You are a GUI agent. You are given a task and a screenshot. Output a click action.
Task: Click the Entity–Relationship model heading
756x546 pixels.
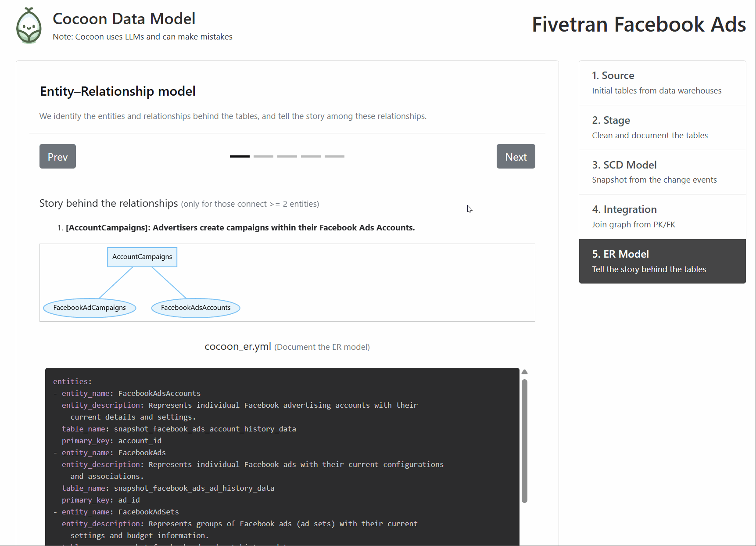click(118, 91)
